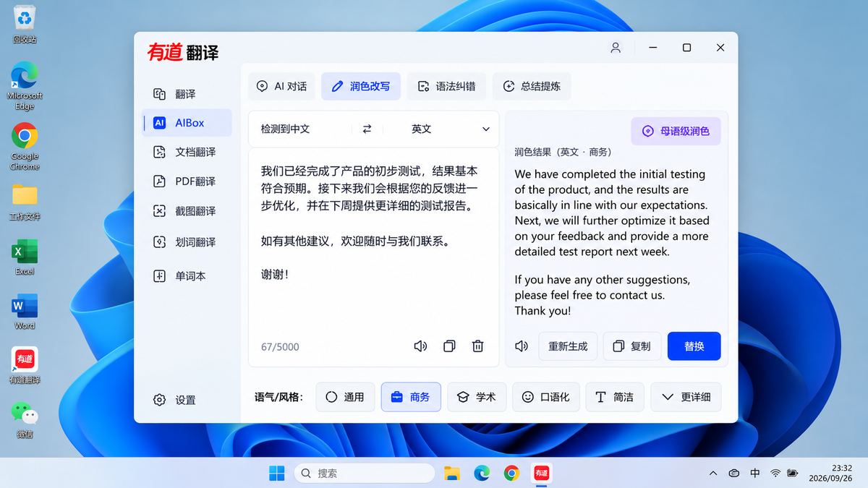Click the Wi-Fi network tray icon

[x=775, y=474]
